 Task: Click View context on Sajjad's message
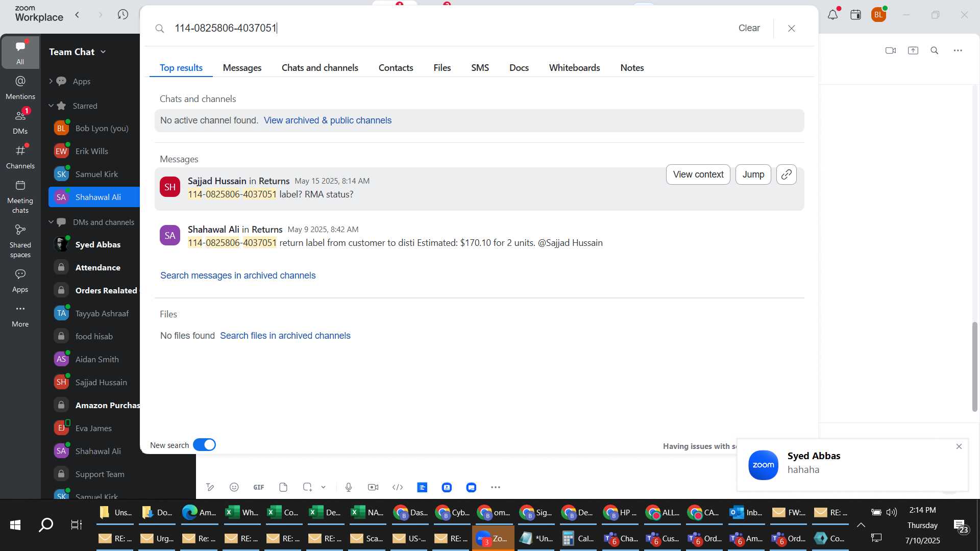click(698, 174)
